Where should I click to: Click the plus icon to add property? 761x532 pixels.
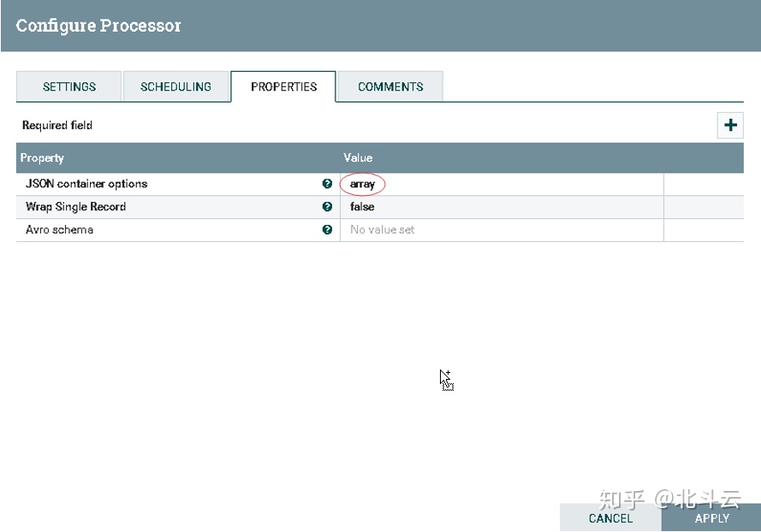[x=730, y=125]
